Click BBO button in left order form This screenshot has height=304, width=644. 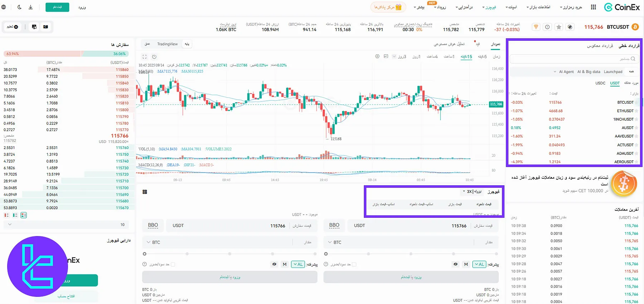pos(153,225)
